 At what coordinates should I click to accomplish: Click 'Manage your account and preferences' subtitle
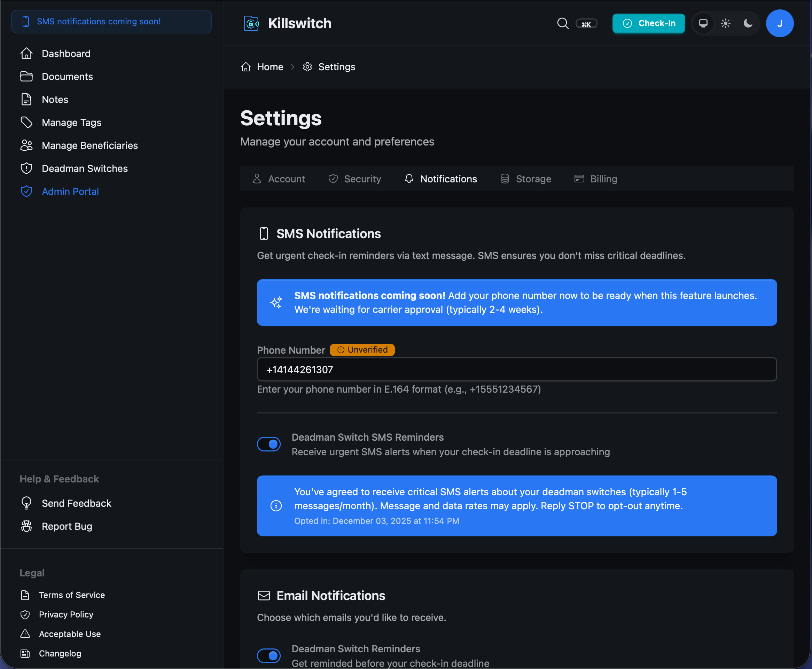[x=337, y=141]
